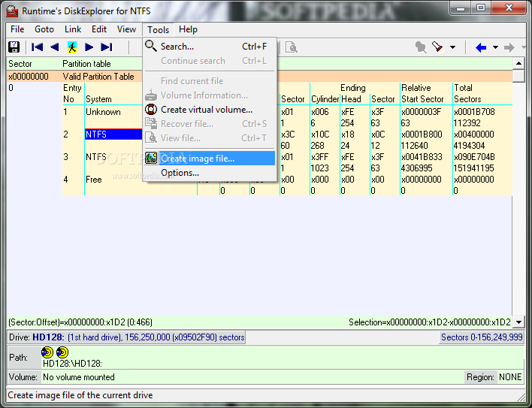Click the first yellow path disk icon
The height and width of the screenshot is (408, 532).
(47, 352)
